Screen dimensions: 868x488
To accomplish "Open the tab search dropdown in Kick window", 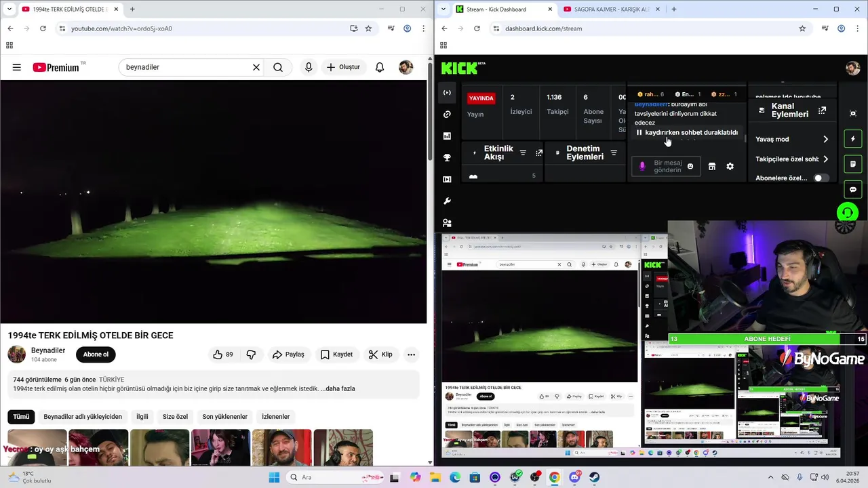I will click(x=443, y=9).
